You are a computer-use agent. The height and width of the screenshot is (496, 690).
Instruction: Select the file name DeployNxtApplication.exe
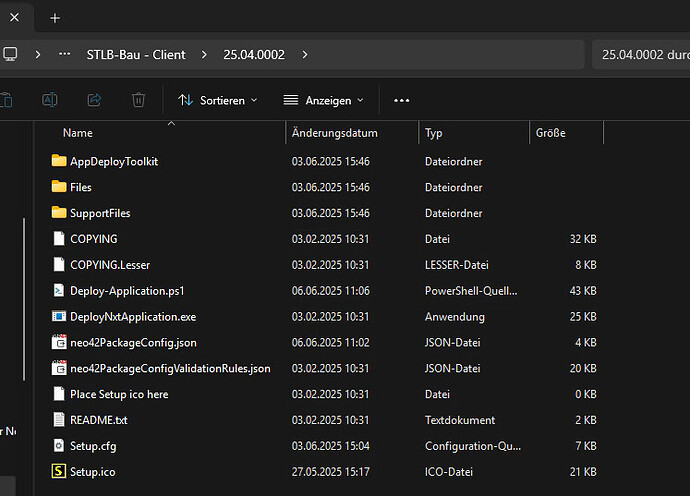(133, 317)
